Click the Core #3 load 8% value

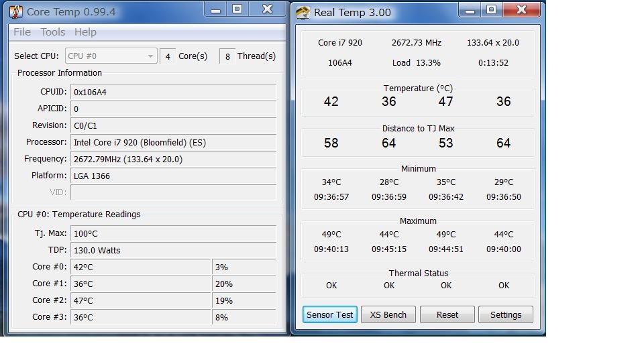(x=244, y=317)
